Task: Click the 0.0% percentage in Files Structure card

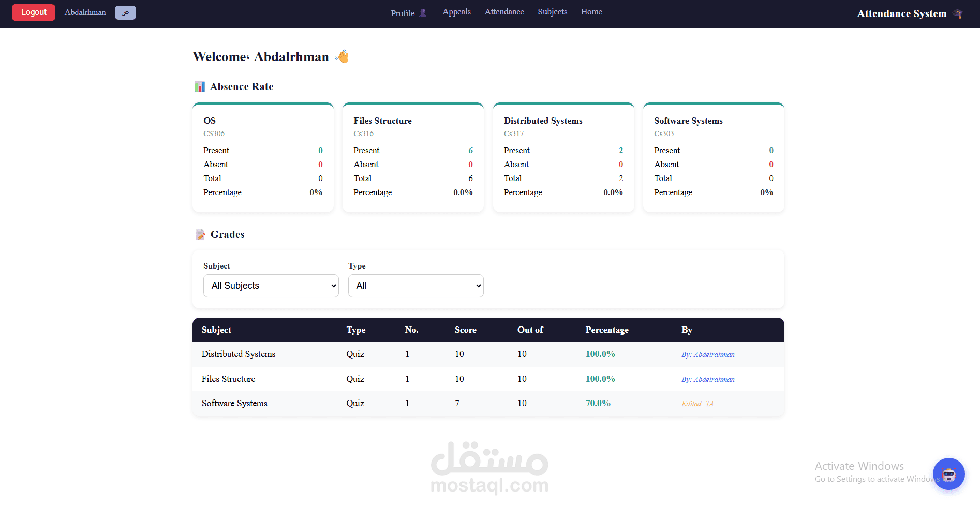Action: pos(463,192)
